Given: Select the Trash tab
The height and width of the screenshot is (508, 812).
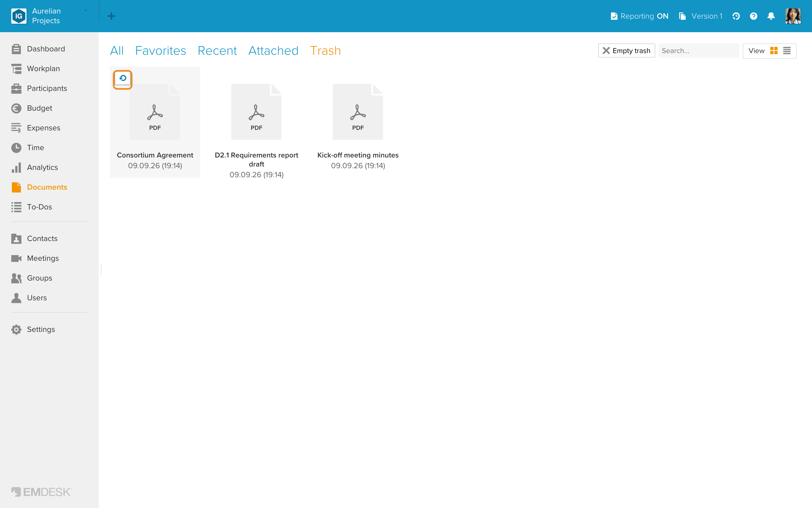Looking at the screenshot, I should (325, 51).
